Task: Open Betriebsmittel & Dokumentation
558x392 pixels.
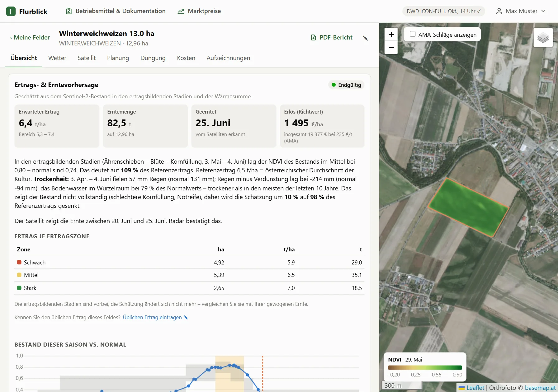Action: (x=116, y=11)
